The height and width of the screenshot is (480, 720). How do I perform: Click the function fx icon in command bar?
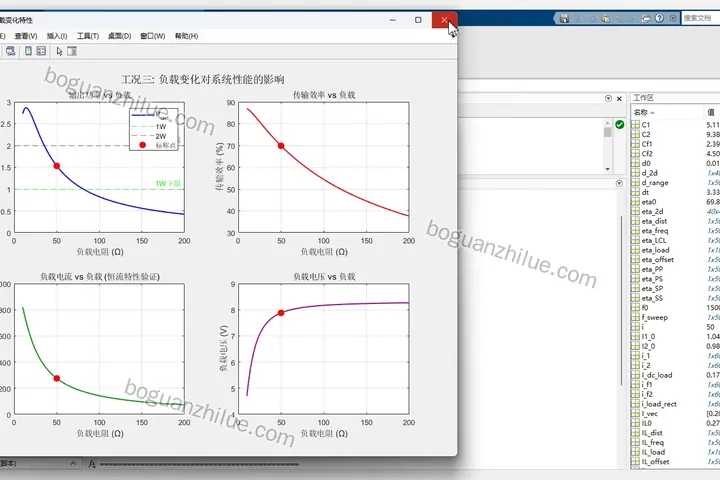tap(92, 464)
